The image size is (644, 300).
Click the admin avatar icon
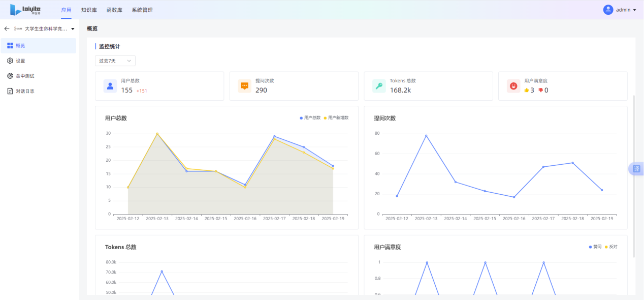(x=608, y=10)
